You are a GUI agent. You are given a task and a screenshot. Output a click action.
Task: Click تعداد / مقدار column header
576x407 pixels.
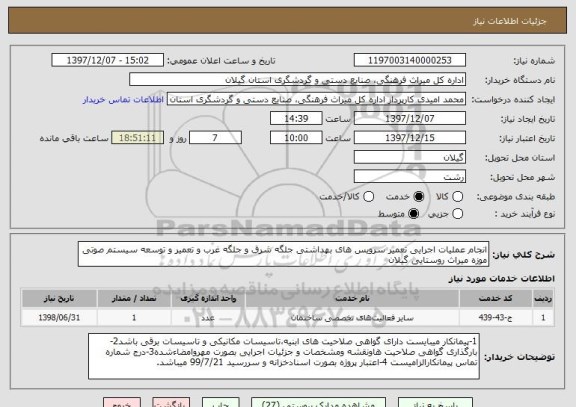coord(134,298)
